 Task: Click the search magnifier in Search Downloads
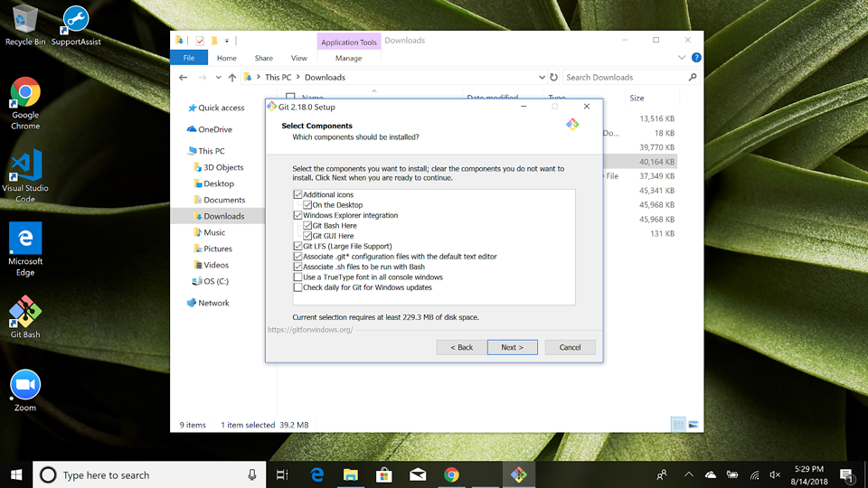point(693,78)
